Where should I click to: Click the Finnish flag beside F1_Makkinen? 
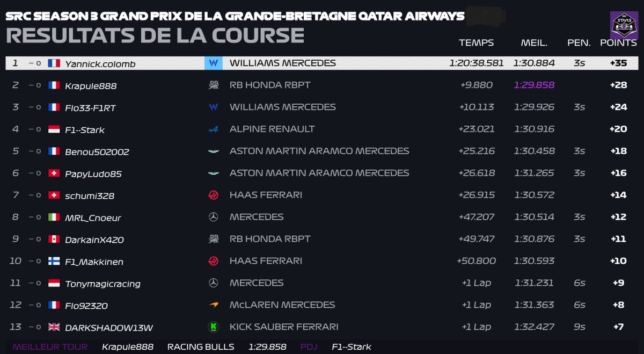[x=54, y=261]
